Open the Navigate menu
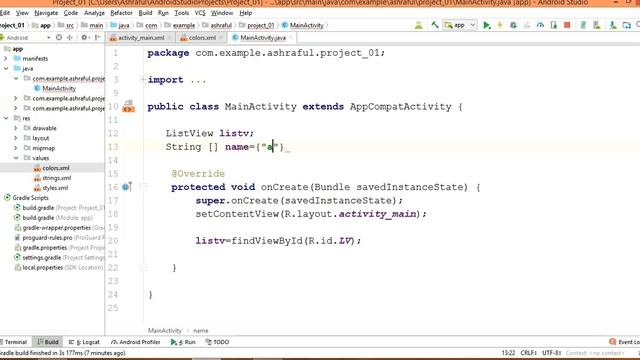This screenshot has width=640, height=360. [46, 13]
